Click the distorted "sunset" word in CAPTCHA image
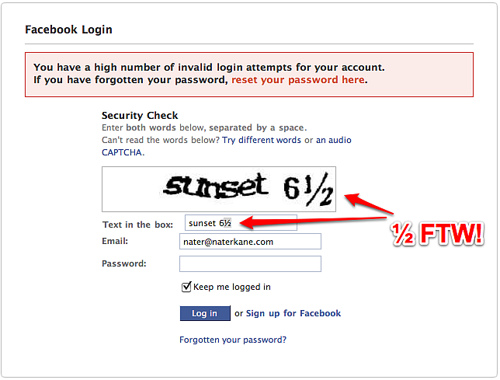The width and height of the screenshot is (500, 380). point(216,186)
